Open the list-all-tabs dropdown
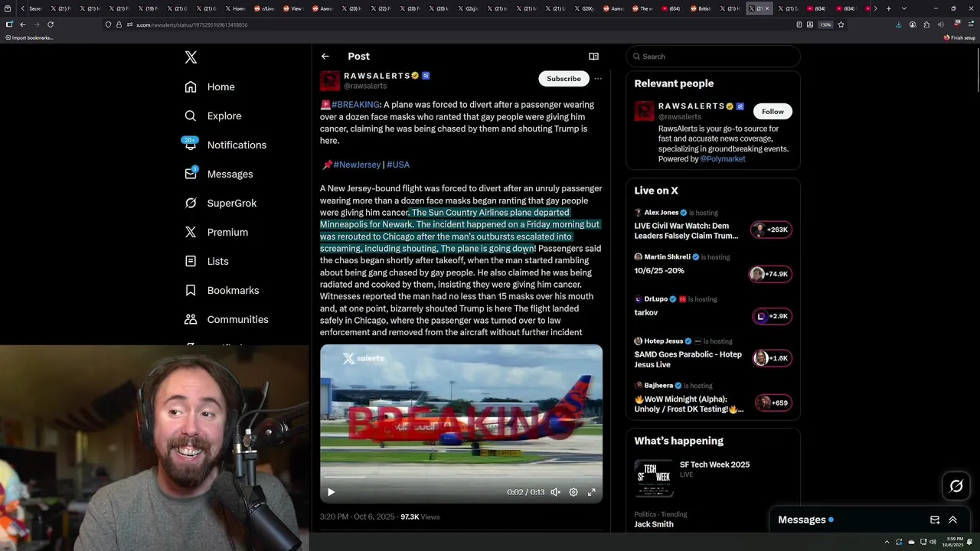Image resolution: width=980 pixels, height=551 pixels. (904, 8)
